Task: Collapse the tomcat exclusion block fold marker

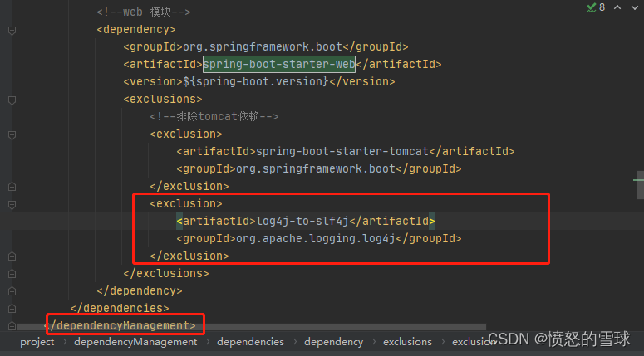Action: (12, 134)
